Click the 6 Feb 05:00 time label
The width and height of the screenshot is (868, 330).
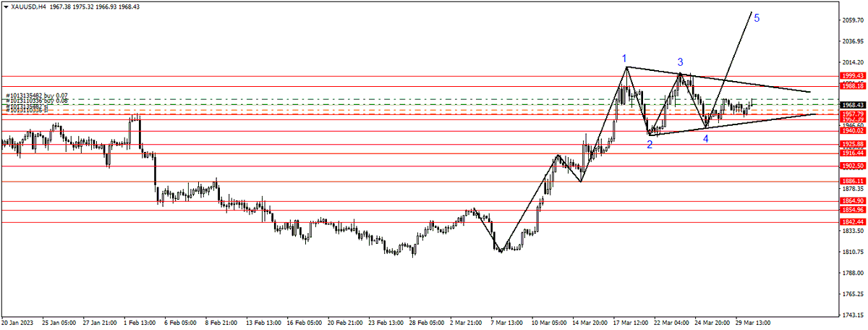coord(181,323)
